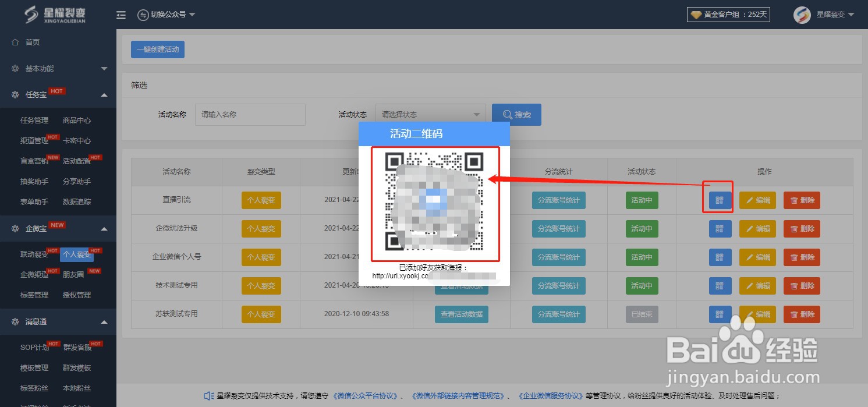The image size is (868, 407).
Task: Open 表单助手 in the sidebar
Action: (x=34, y=202)
